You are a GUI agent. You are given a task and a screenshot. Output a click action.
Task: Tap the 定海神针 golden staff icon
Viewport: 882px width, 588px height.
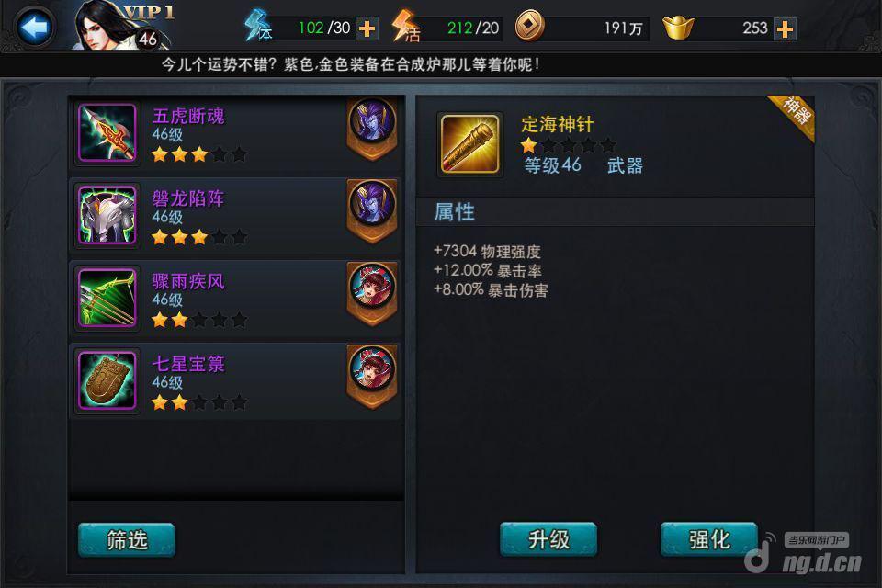point(470,143)
